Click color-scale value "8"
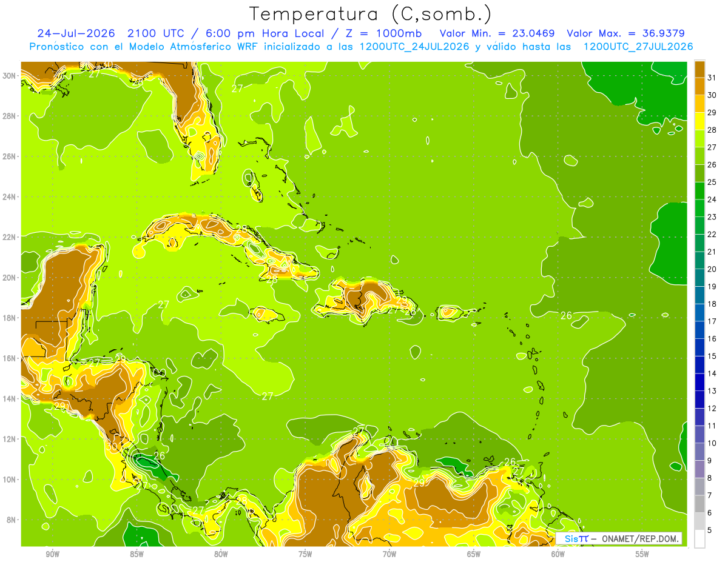 [x=710, y=478]
